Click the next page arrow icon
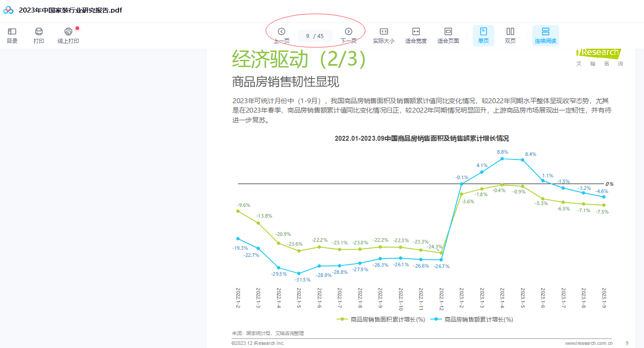 (x=348, y=32)
